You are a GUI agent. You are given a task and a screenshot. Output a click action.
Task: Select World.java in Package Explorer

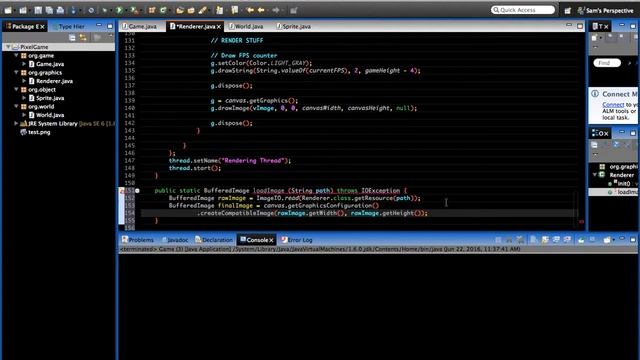(x=46, y=115)
